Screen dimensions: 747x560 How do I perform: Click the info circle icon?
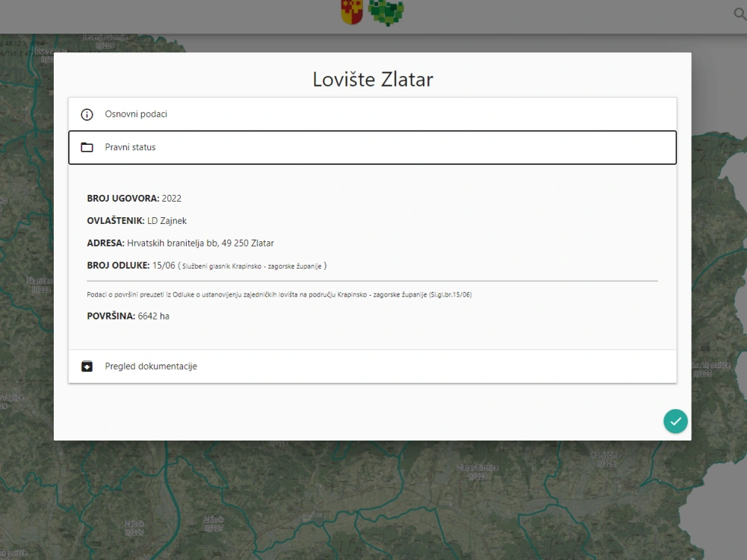coord(87,114)
